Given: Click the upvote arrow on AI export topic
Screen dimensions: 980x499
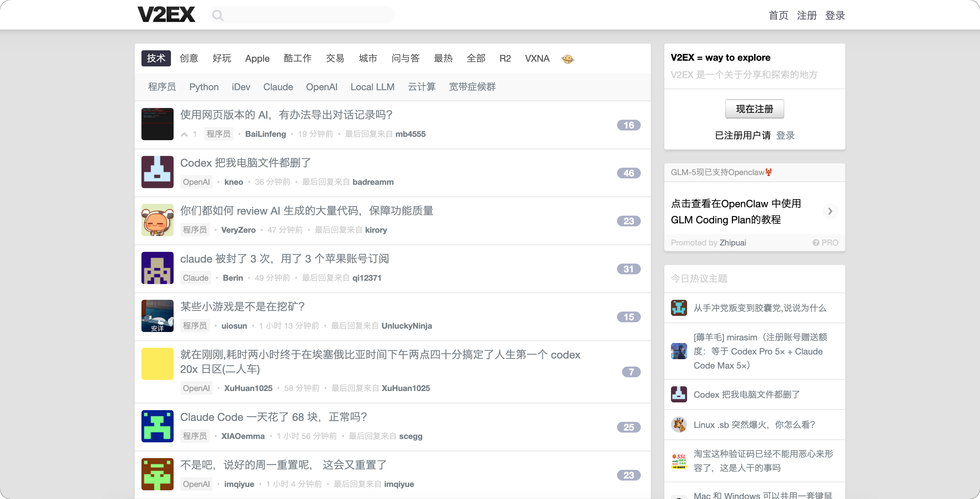Looking at the screenshot, I should 185,134.
